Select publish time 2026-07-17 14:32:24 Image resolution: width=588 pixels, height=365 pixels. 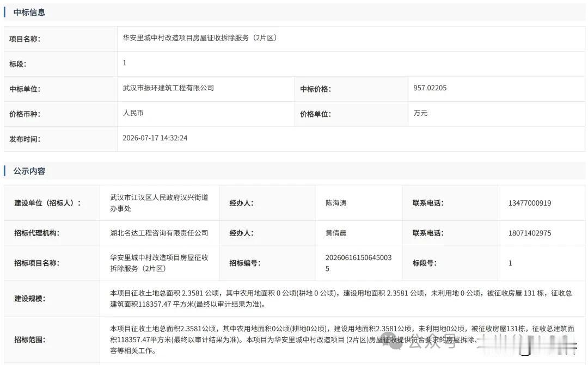click(155, 138)
